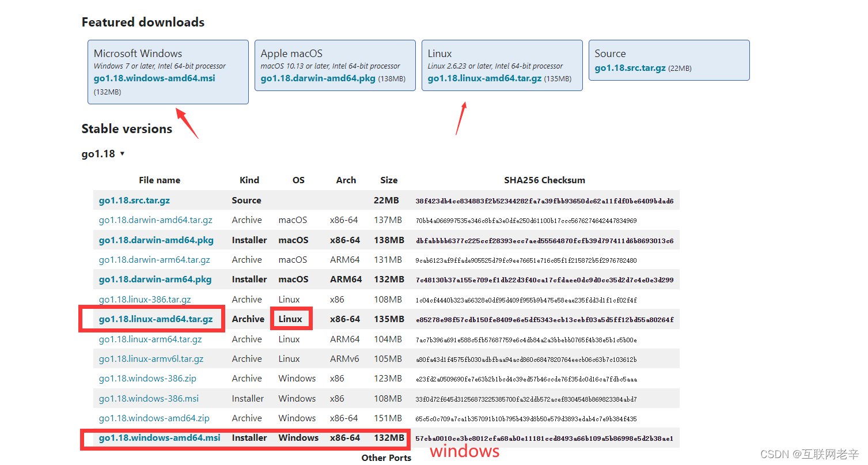Click the Microsoft Windows card title
This screenshot has height=465, width=868.
138,54
